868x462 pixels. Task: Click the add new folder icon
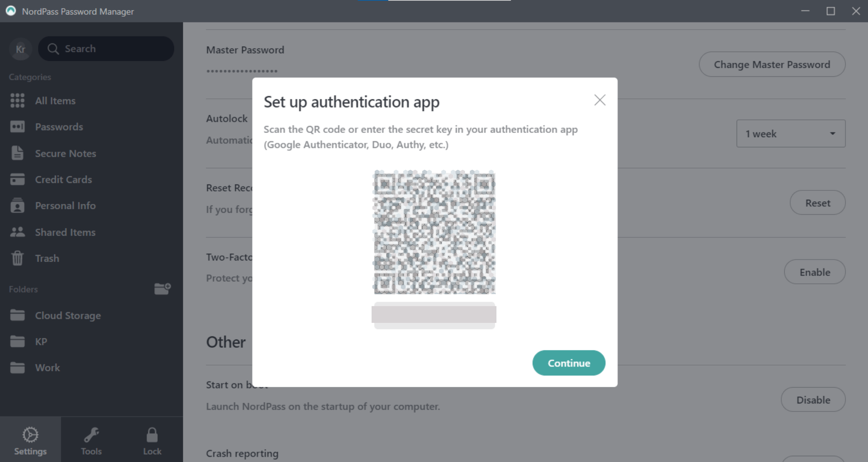click(162, 289)
